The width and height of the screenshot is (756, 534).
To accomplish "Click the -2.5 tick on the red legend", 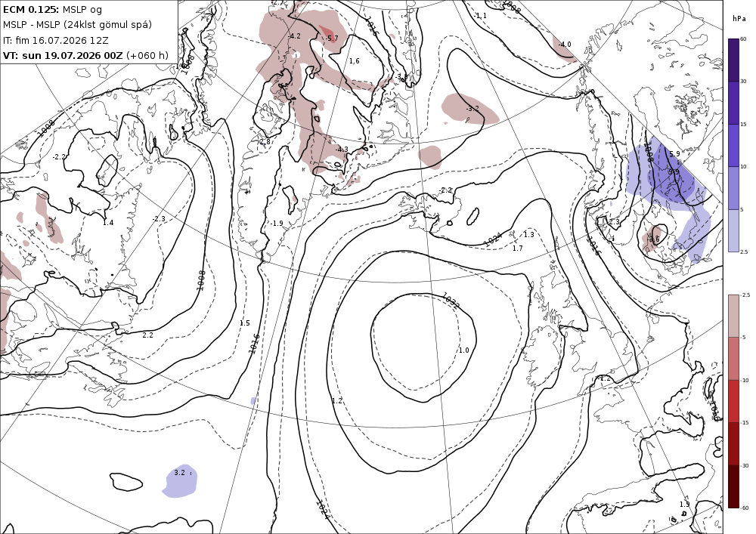I will [x=745, y=295].
